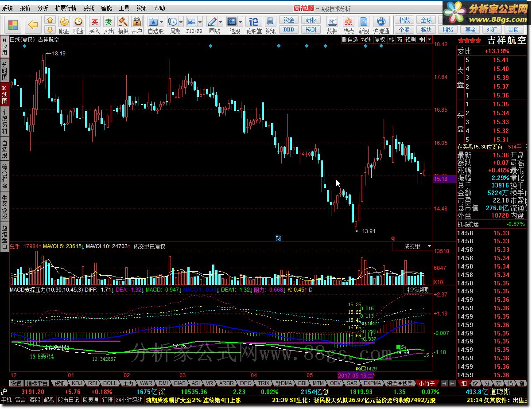Image resolution: width=532 pixels, height=409 pixels.
Task: Open the 论股堂 forum icon
Action: click(x=254, y=25)
